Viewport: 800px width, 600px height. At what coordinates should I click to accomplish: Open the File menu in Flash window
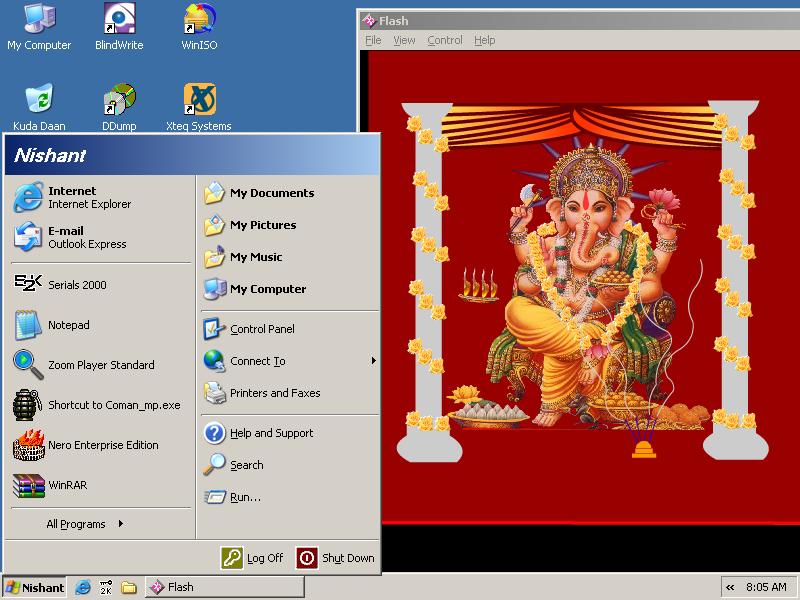pos(373,40)
